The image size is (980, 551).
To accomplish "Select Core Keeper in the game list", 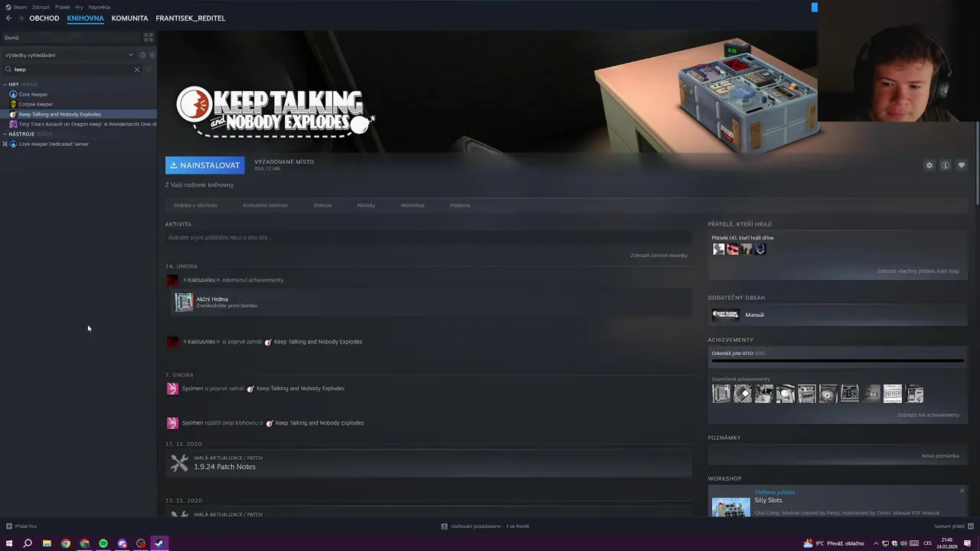I will click(33, 94).
